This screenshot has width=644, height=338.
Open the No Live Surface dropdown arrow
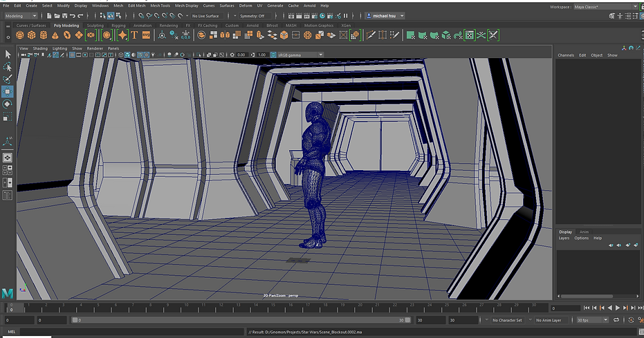[x=187, y=16]
